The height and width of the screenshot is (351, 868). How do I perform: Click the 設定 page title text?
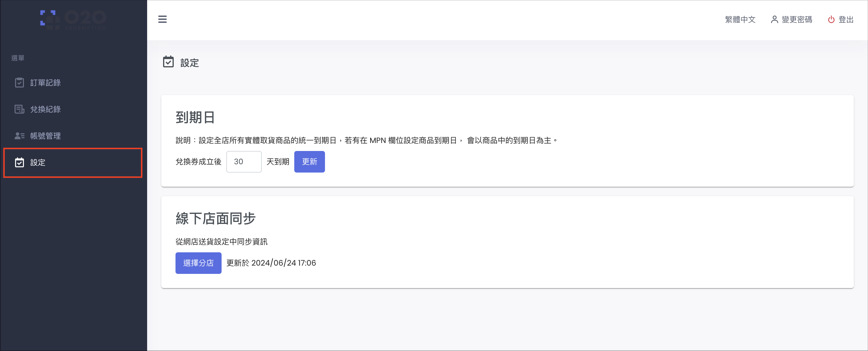pos(189,63)
